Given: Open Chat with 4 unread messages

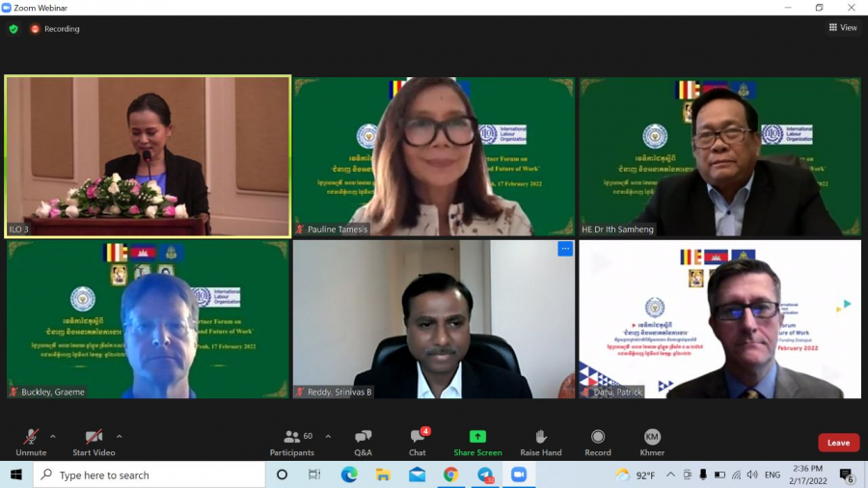Looking at the screenshot, I should click(418, 442).
